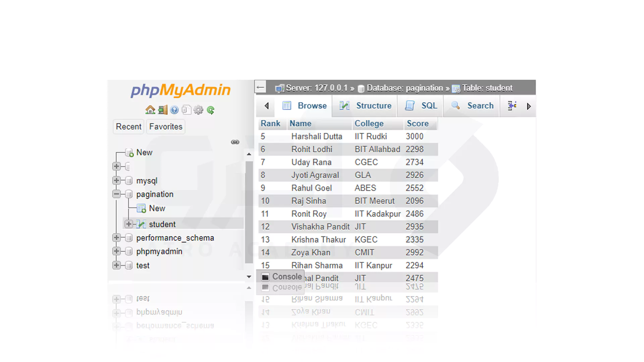
Task: Select performance_schema database in tree
Action: click(175, 238)
